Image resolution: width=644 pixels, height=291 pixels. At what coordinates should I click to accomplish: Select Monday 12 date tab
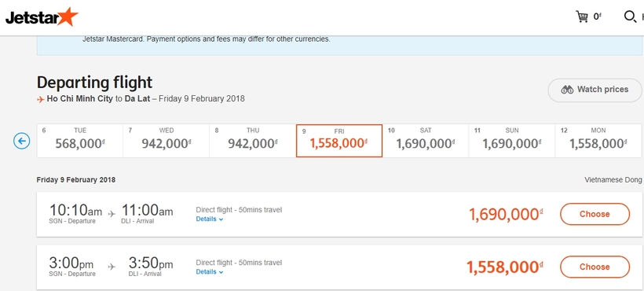[598, 141]
